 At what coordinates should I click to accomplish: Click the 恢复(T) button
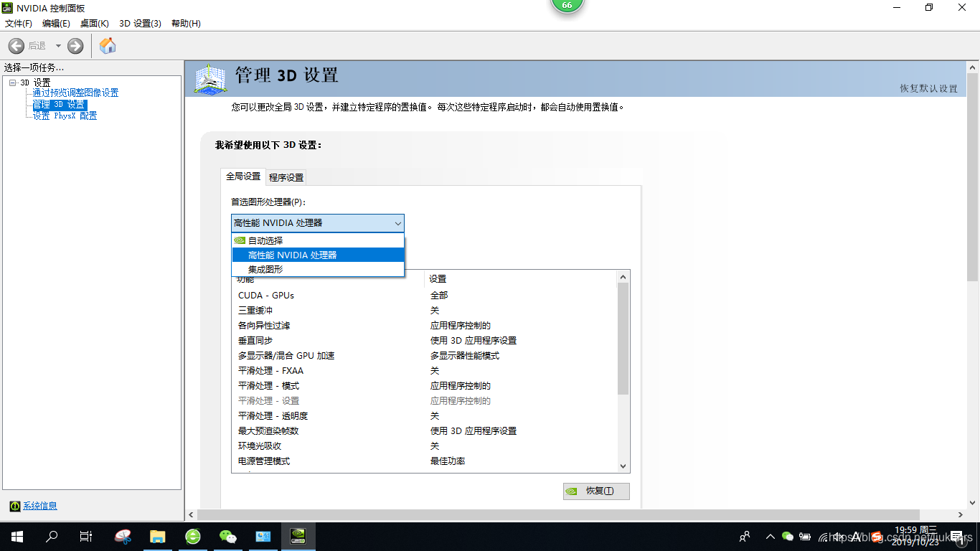pos(596,491)
